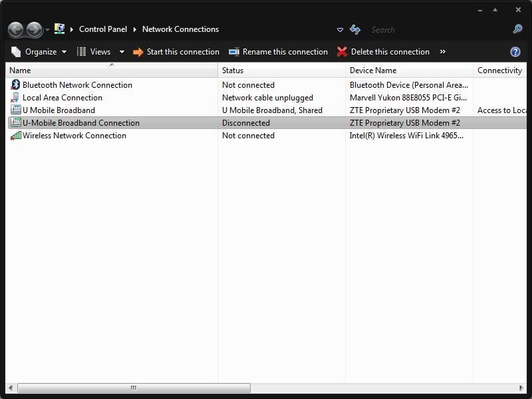Go to Control Panel in breadcrumb
The height and width of the screenshot is (399, 532).
[102, 29]
